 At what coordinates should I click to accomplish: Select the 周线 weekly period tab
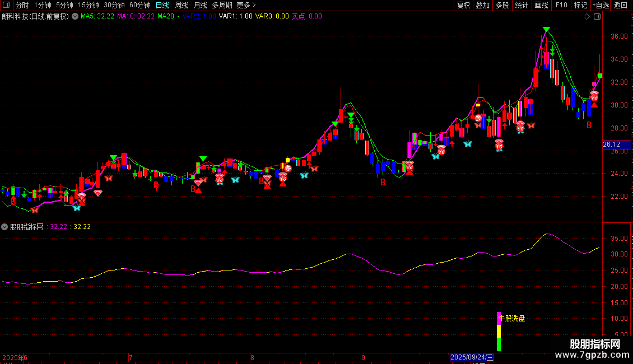click(181, 5)
